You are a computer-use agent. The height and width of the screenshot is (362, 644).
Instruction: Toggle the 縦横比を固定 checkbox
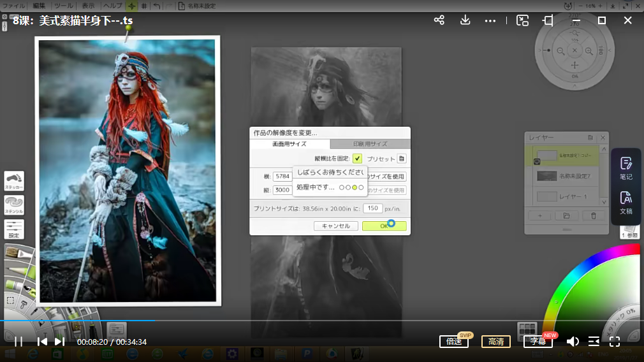(x=357, y=159)
